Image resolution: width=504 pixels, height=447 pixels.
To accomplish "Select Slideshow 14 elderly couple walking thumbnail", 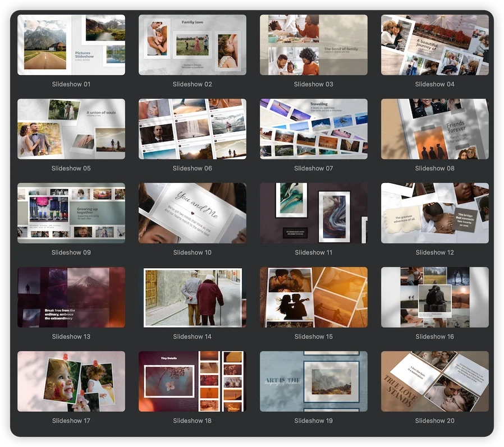I will click(193, 297).
